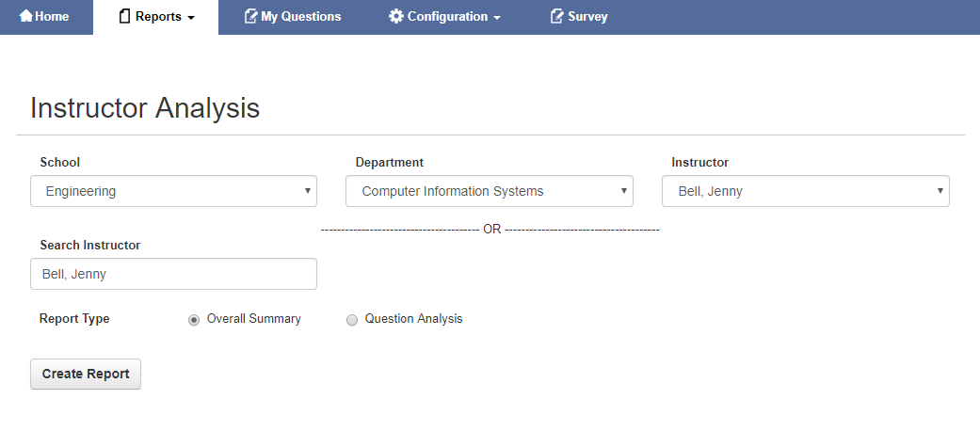
Task: Open the School dropdown
Action: coord(173,191)
